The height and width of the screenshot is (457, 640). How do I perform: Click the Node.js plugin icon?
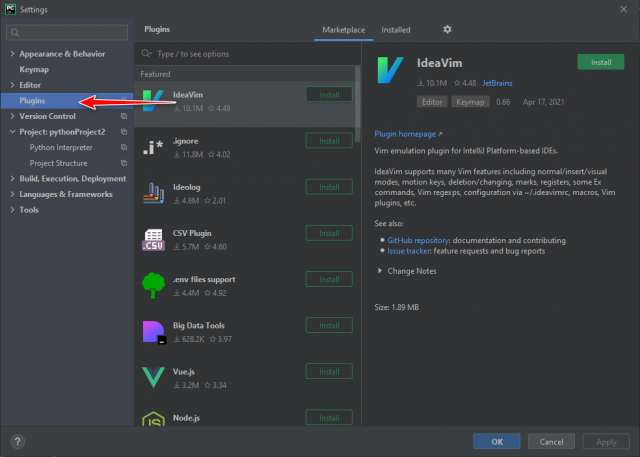coord(153,419)
